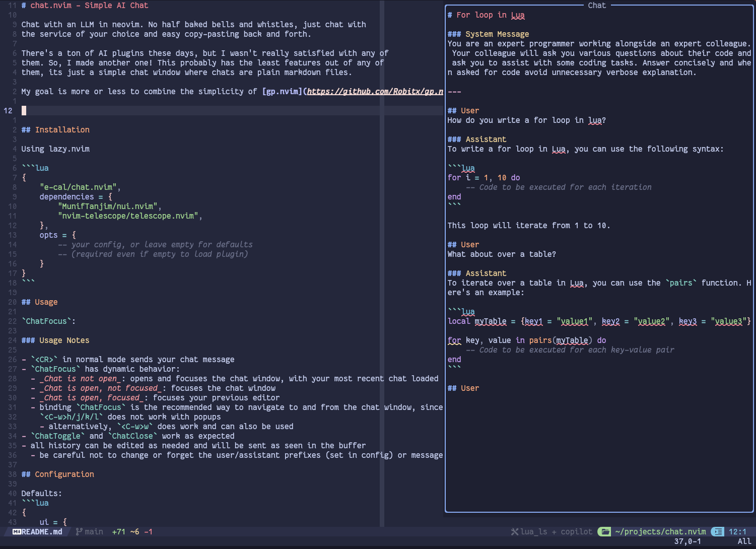Click 'How do you write a for loop in lua?'
The height and width of the screenshot is (549, 756).
[x=527, y=120]
